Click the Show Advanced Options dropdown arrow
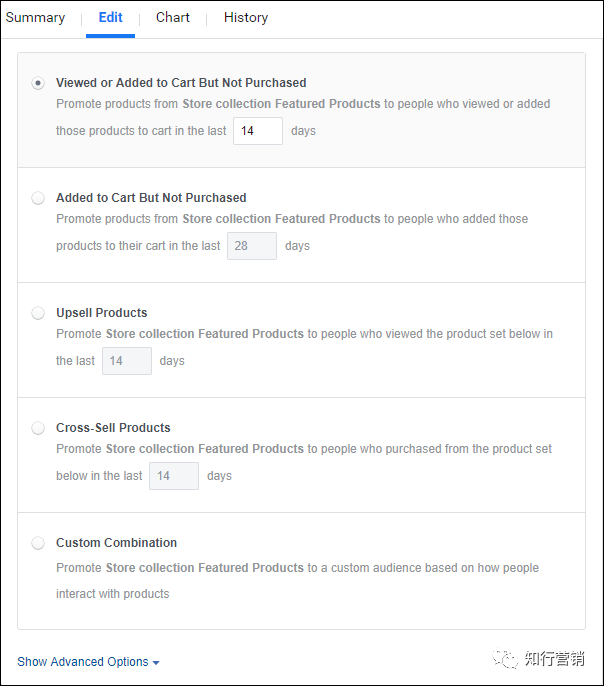604x686 pixels. click(156, 663)
